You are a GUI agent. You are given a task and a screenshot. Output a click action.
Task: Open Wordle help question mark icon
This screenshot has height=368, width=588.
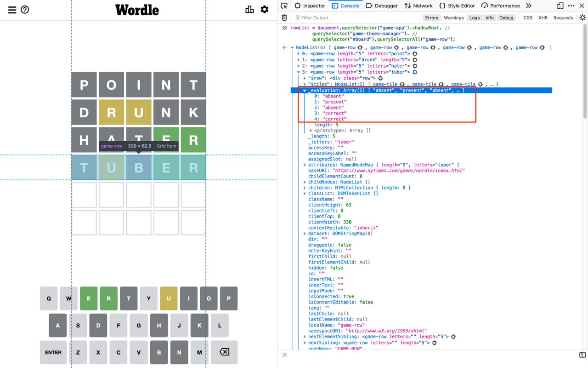[25, 10]
